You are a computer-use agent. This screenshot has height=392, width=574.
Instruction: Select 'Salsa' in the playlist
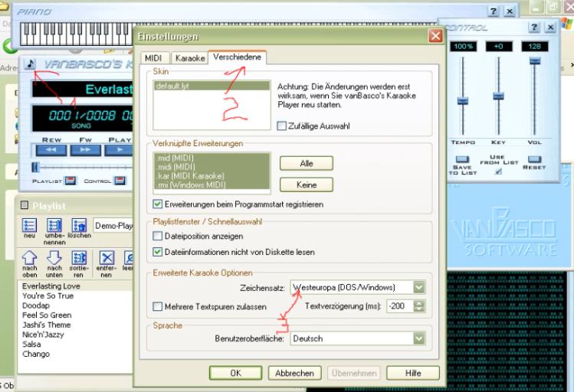click(x=31, y=344)
